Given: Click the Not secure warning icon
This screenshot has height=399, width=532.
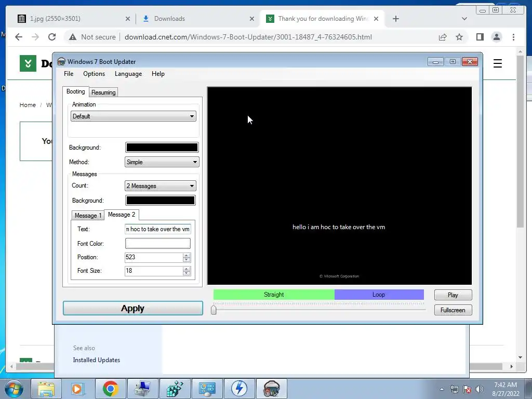Looking at the screenshot, I should coord(73,37).
